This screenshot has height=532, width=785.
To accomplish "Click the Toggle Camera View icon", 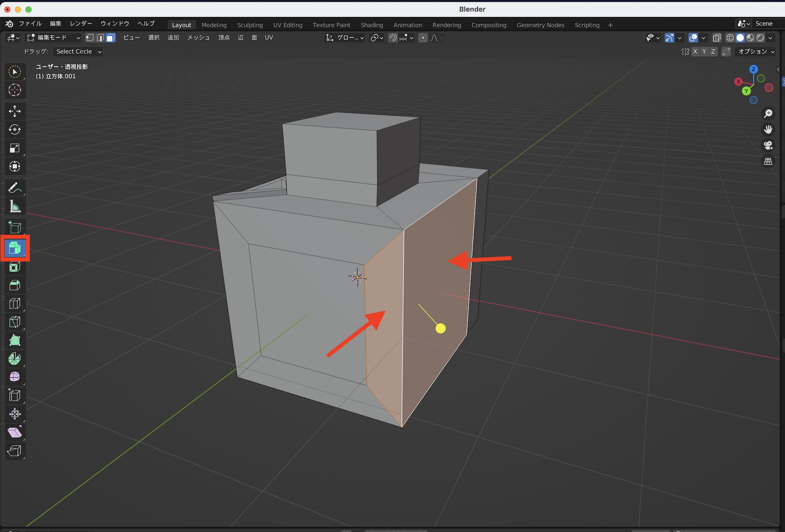I will pos(768,145).
